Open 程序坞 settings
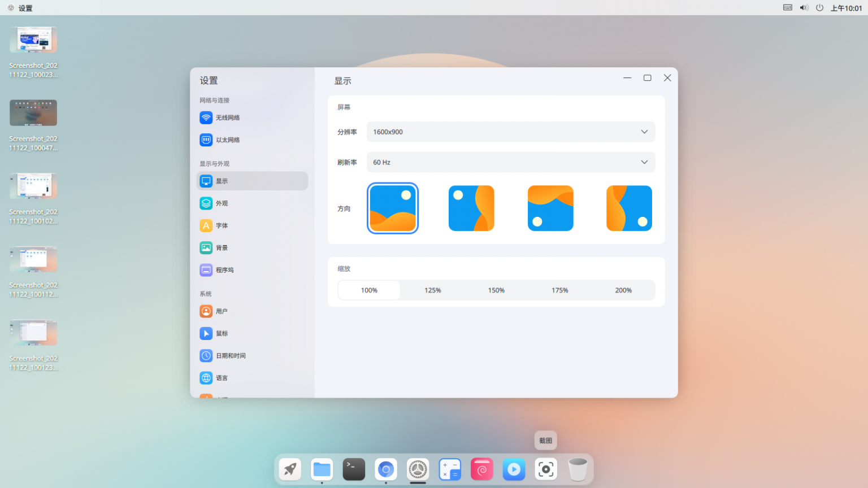The image size is (868, 488). (224, 269)
